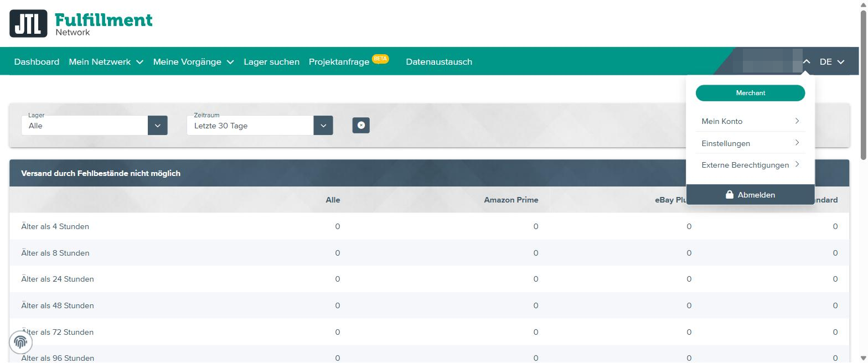Click the JTL Fulfillment Network logo

point(81,23)
